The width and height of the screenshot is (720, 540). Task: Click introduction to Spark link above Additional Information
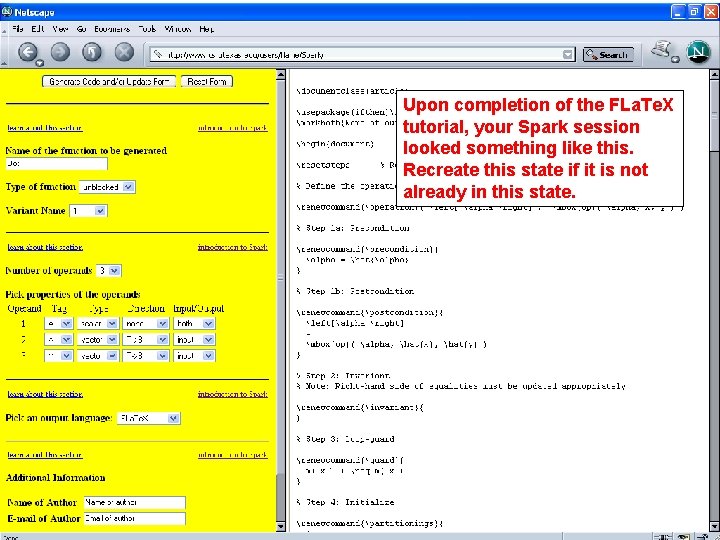[x=233, y=455]
